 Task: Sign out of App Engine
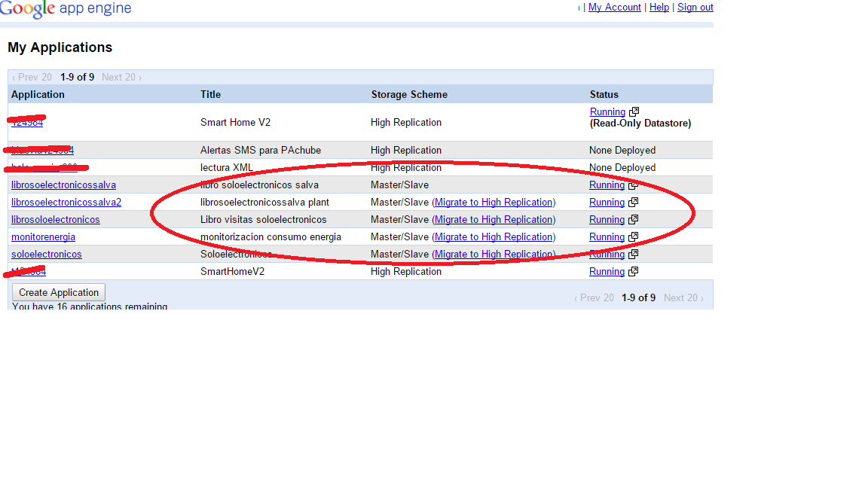coord(695,8)
